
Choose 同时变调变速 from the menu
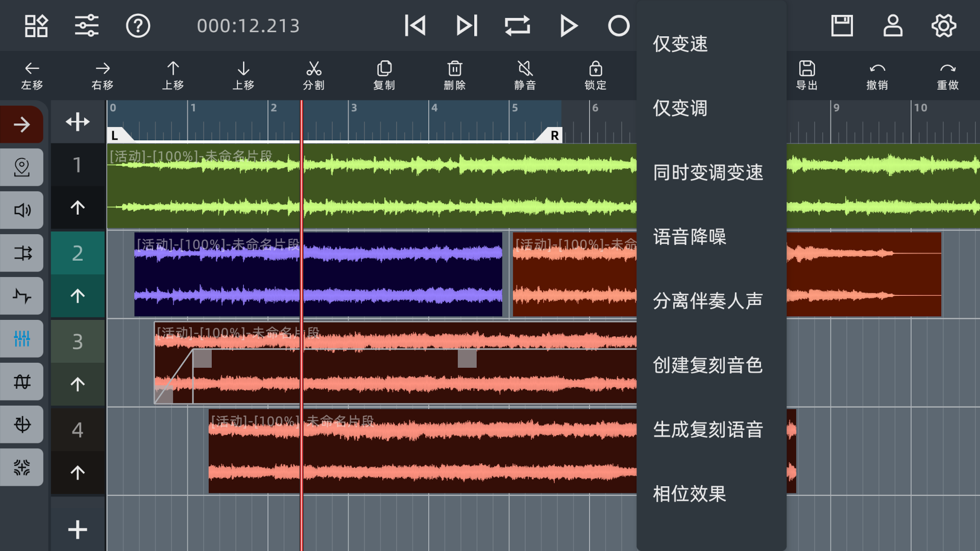pyautogui.click(x=708, y=173)
